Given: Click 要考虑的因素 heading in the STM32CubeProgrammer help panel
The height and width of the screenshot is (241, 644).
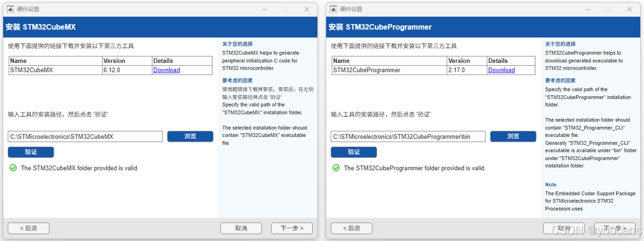Looking at the screenshot, I should click(560, 81).
